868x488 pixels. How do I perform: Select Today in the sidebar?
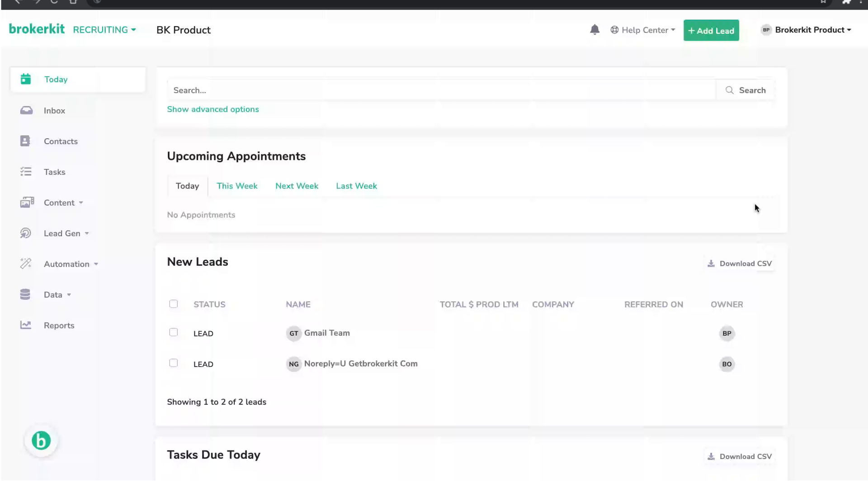click(78, 80)
